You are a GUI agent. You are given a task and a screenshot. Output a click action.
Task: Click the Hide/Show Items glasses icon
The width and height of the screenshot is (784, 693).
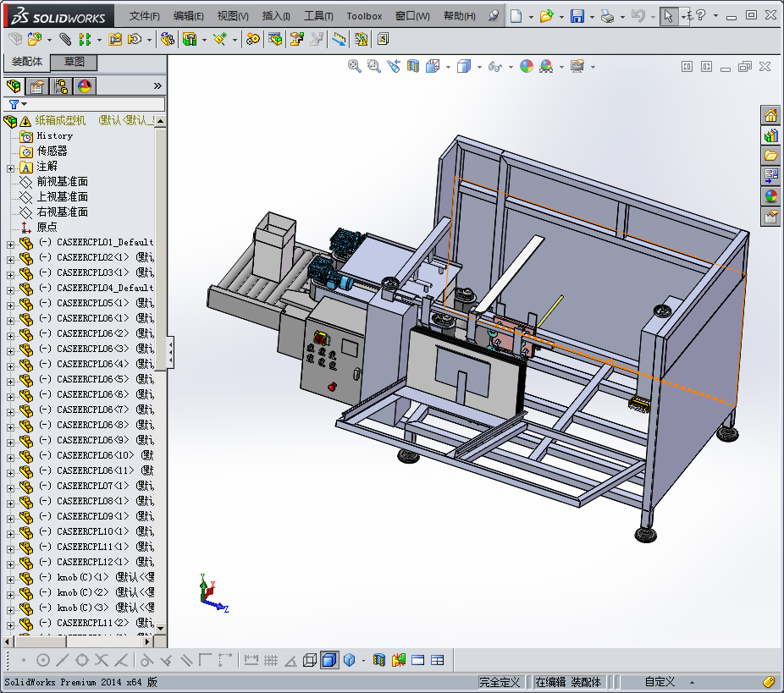495,66
